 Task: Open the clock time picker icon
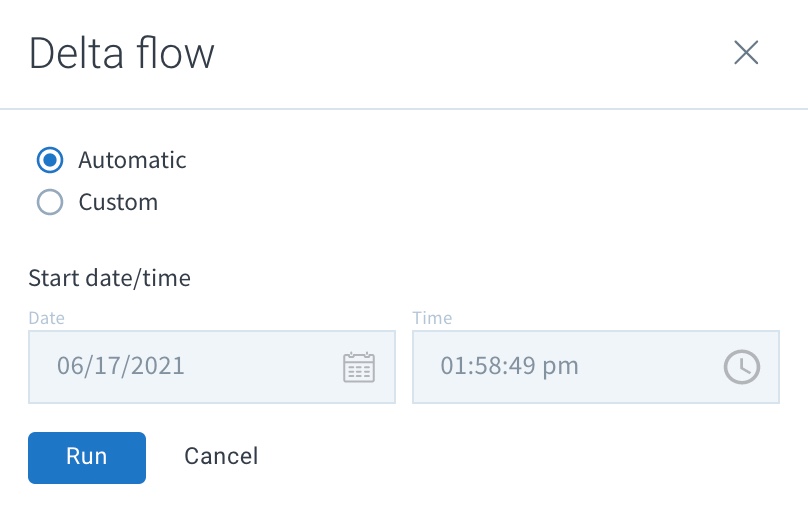[742, 367]
